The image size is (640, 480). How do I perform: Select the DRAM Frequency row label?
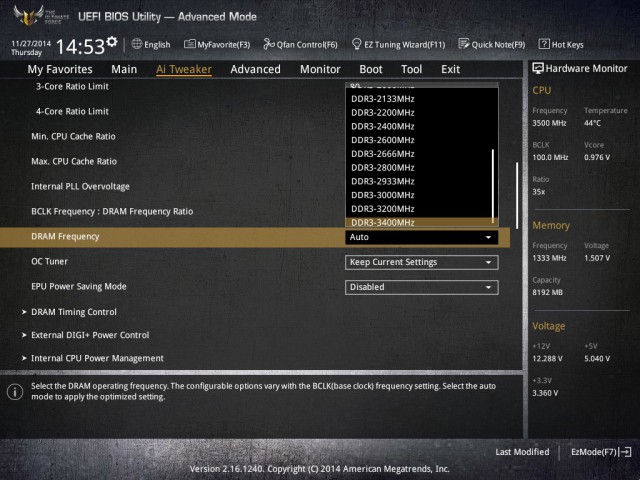pyautogui.click(x=65, y=236)
